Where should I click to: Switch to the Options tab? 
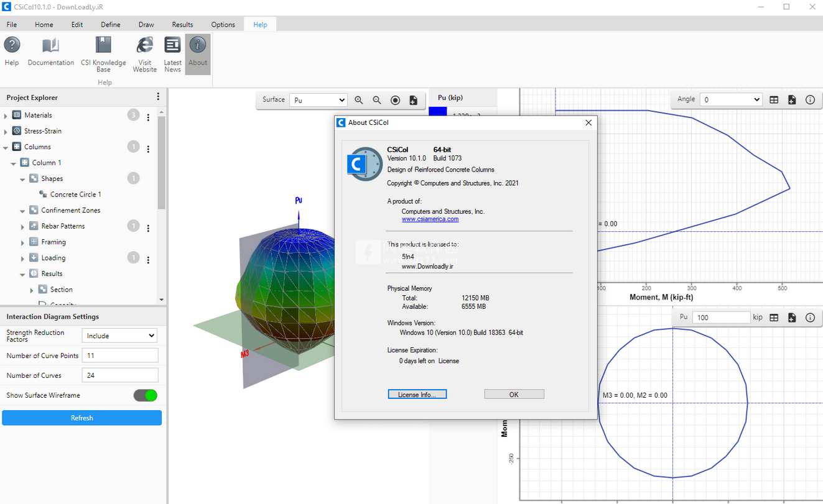223,25
